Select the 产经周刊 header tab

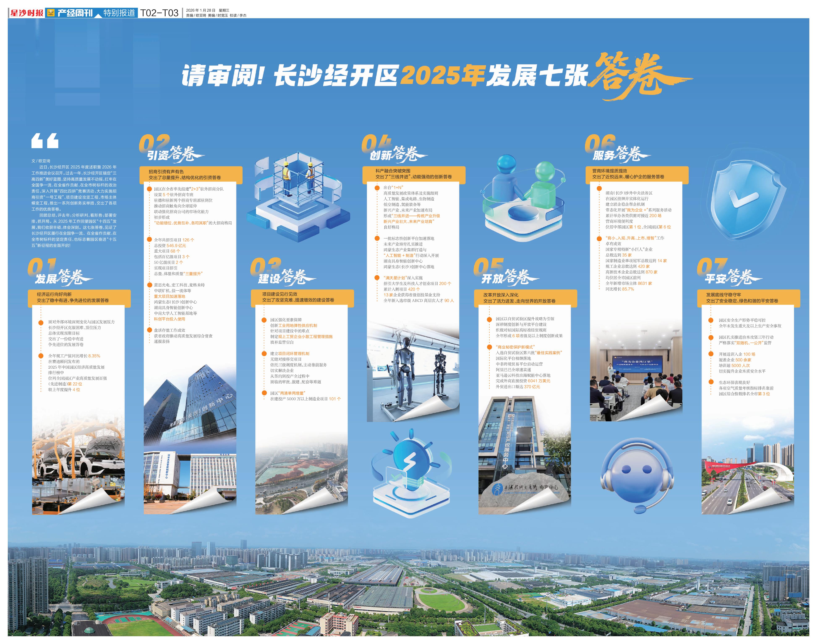75,13
